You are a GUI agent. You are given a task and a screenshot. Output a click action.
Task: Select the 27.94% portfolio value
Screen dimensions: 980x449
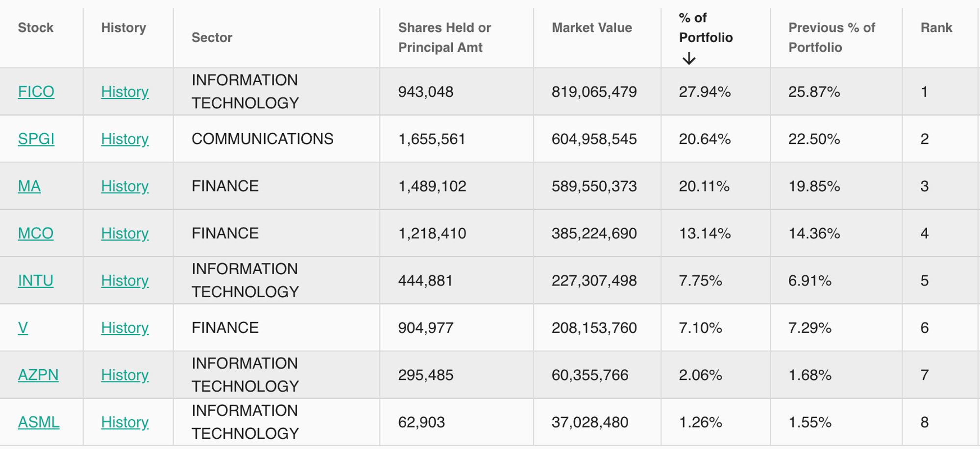705,92
